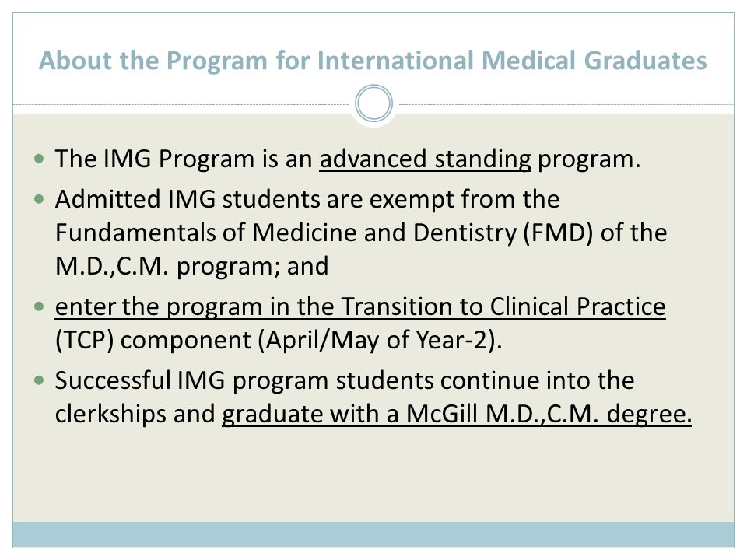The height and width of the screenshot is (560, 747).
Task: Click the circle ornament below the title
Action: coord(373,103)
